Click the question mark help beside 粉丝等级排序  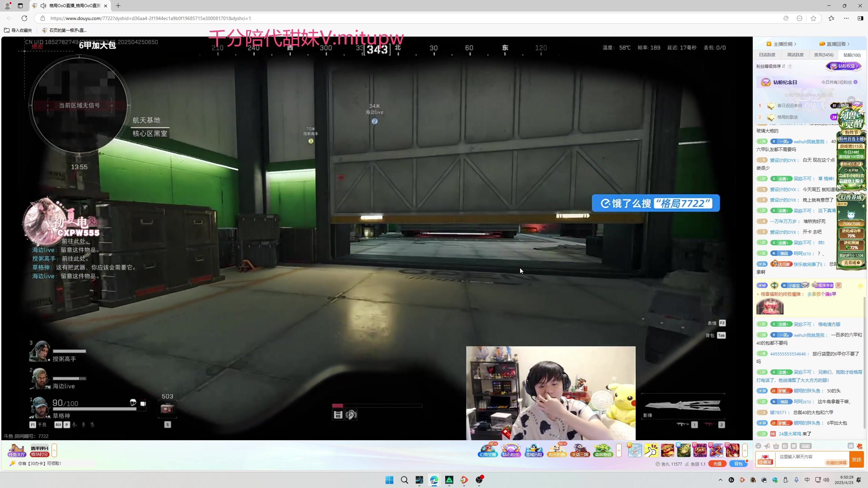click(x=790, y=66)
